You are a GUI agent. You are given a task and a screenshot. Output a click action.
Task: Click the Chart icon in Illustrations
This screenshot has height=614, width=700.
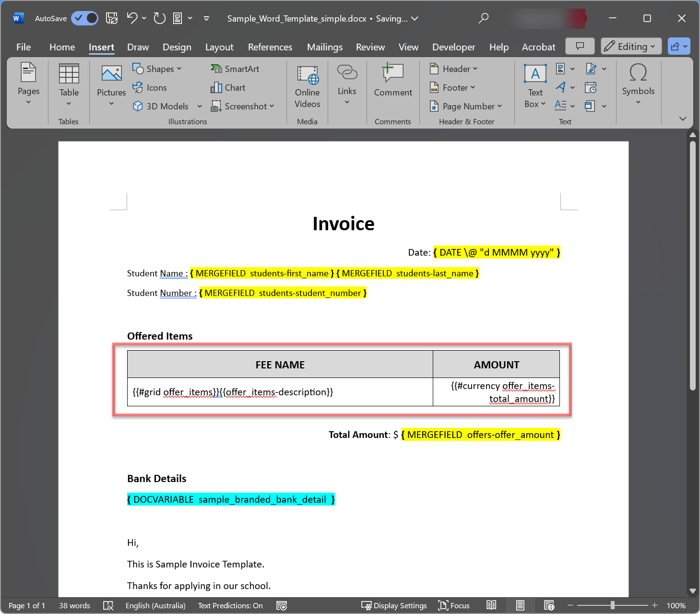click(228, 87)
